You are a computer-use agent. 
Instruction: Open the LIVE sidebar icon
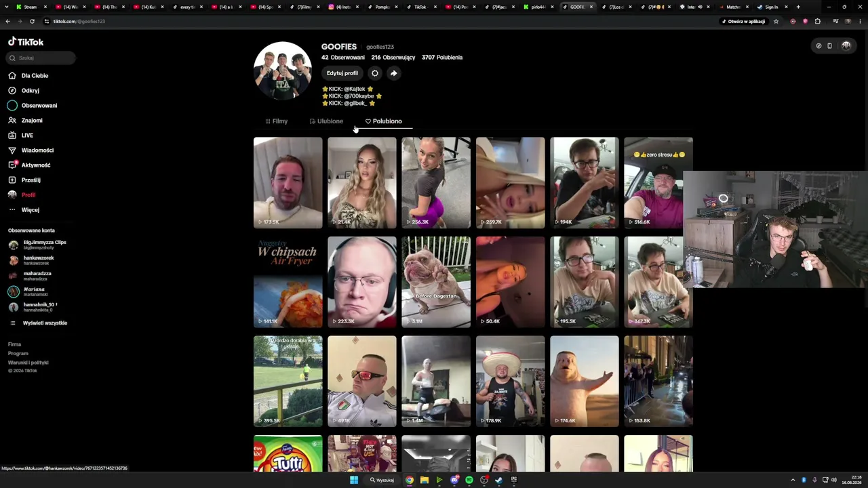pos(12,136)
